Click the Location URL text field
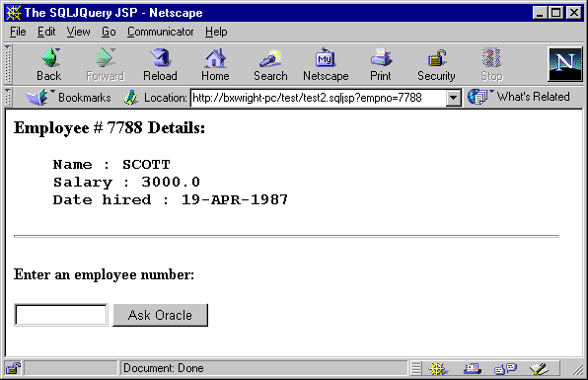The height and width of the screenshot is (380, 588). pyautogui.click(x=319, y=98)
